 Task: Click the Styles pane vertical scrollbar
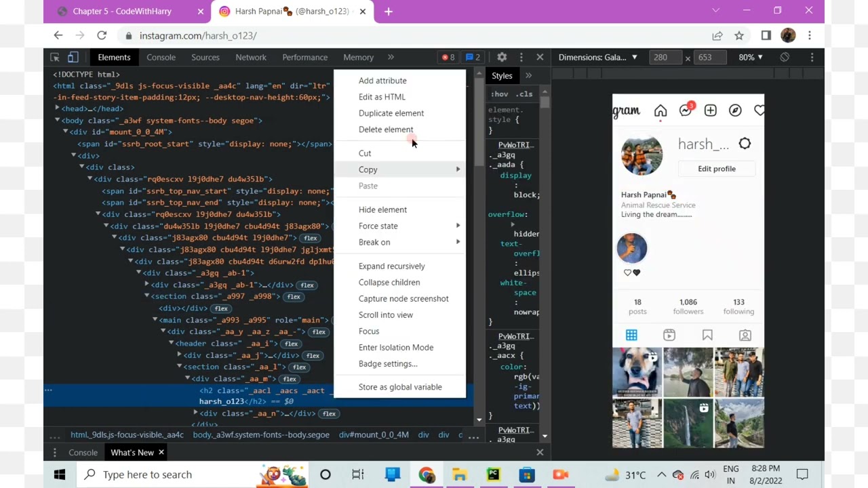point(545,104)
